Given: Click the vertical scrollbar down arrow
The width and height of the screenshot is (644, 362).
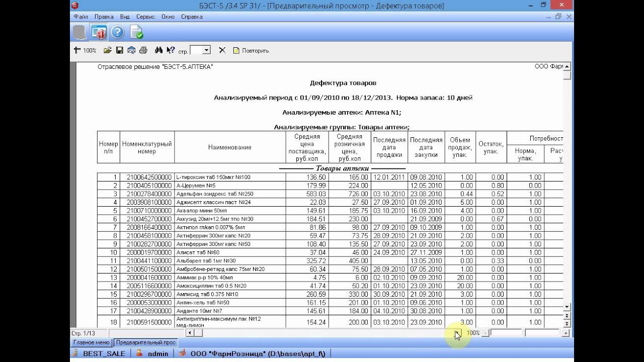Looking at the screenshot, I should tap(567, 307).
